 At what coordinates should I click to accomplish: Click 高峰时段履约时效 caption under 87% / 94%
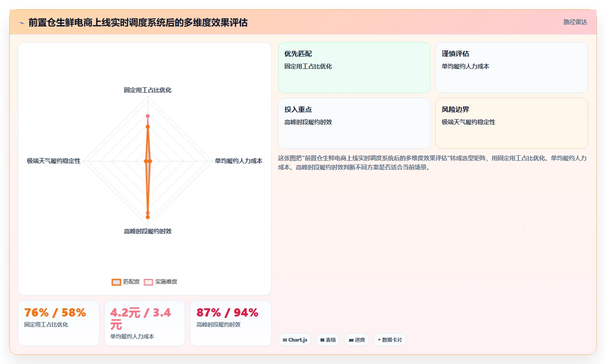[218, 325]
